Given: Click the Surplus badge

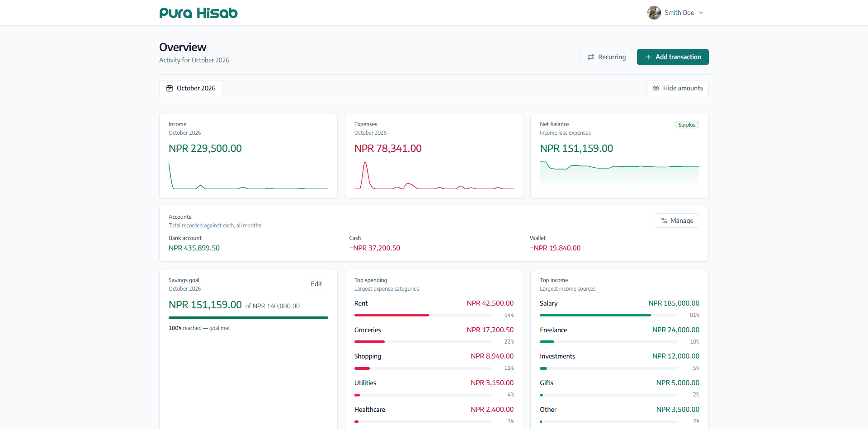Looking at the screenshot, I should point(687,125).
